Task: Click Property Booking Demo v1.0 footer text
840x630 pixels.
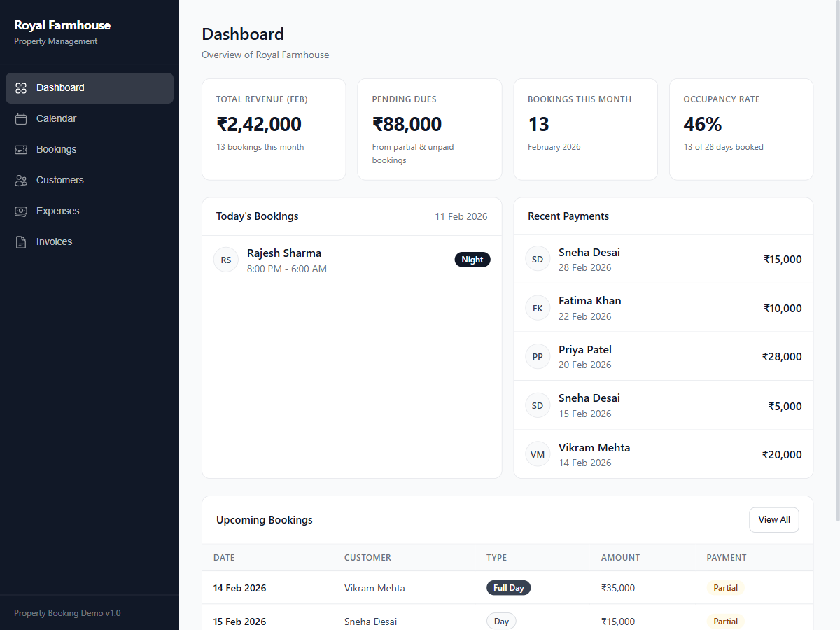Action: click(67, 613)
